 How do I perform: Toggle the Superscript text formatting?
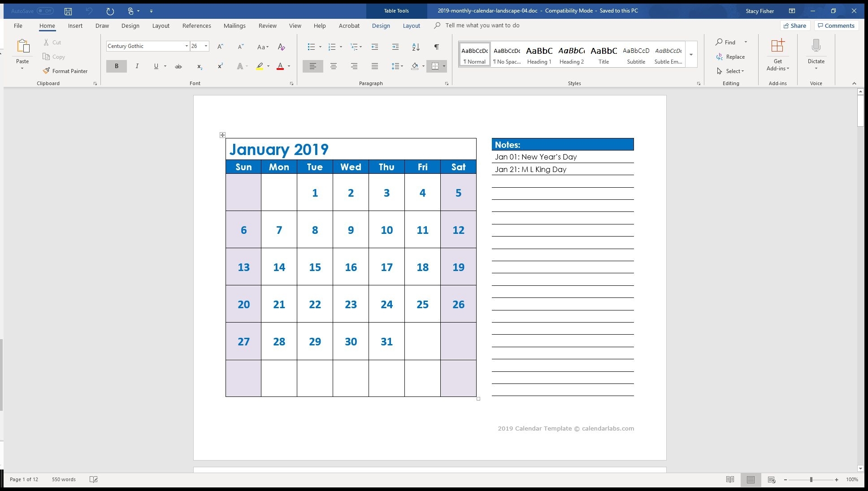point(219,65)
